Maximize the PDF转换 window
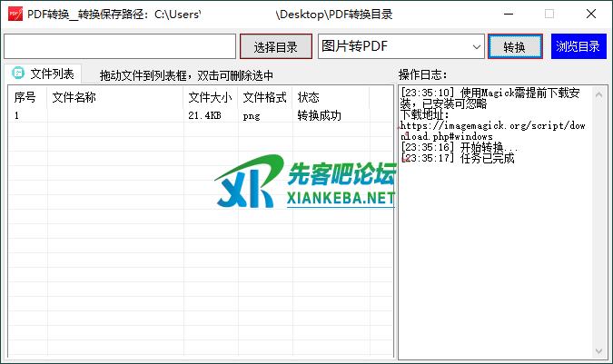The height and width of the screenshot is (364, 613). tap(549, 14)
